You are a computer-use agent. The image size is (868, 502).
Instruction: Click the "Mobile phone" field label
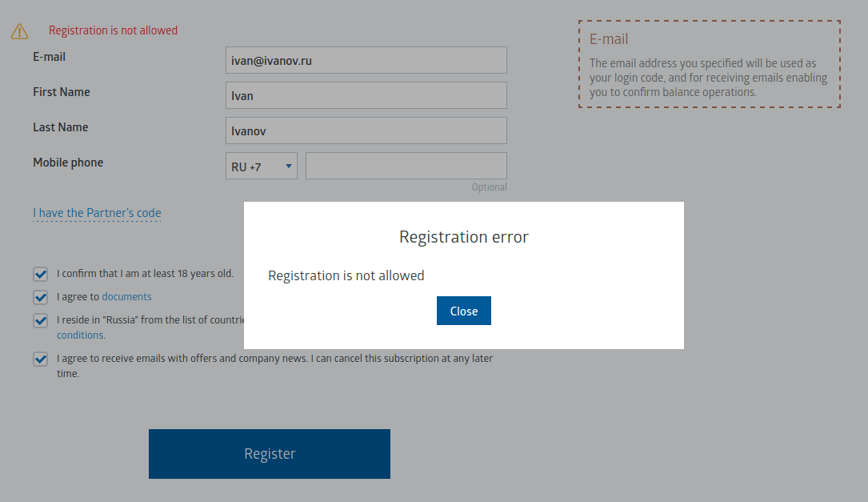coord(68,163)
